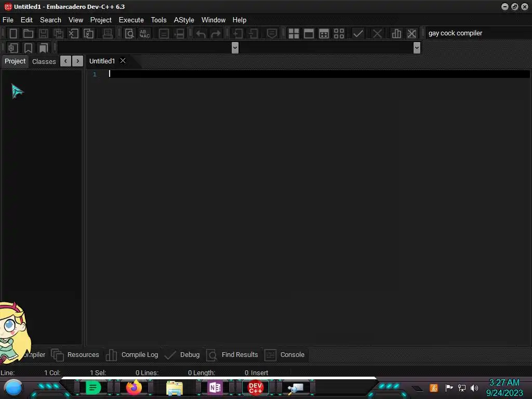The width and height of the screenshot is (532, 399).
Task: Open the File menu
Action: tap(8, 20)
